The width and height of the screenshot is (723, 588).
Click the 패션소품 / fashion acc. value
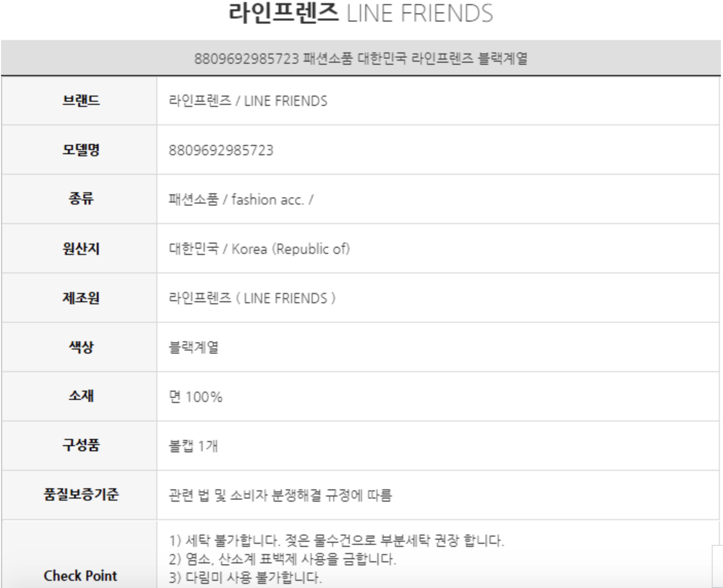point(241,200)
